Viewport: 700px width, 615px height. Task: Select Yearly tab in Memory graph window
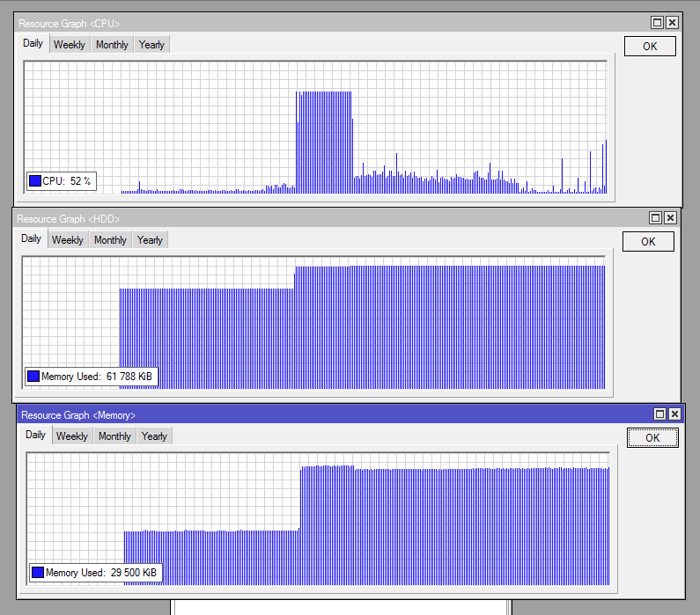click(154, 436)
